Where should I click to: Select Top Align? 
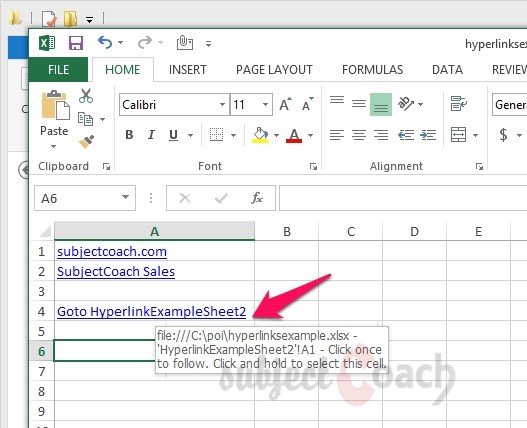click(x=337, y=100)
